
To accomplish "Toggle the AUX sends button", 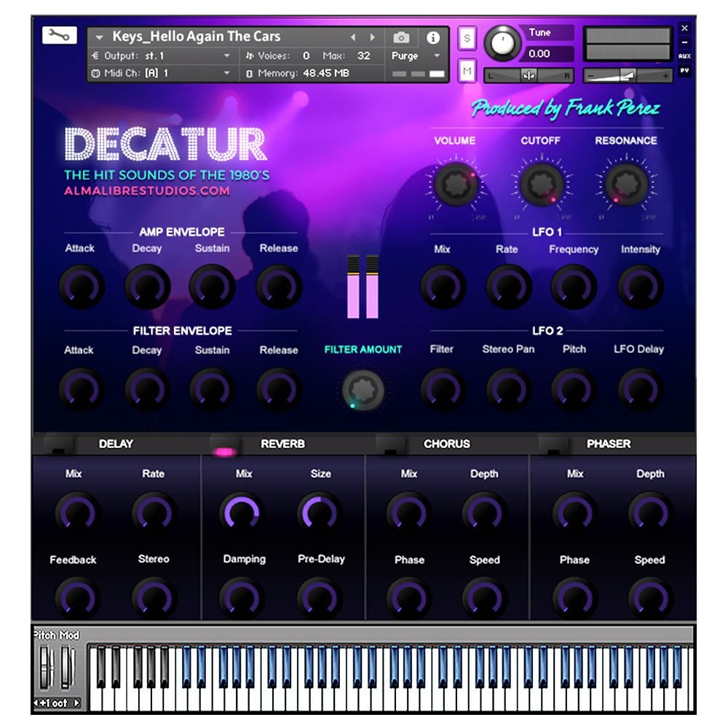I will pos(684,56).
